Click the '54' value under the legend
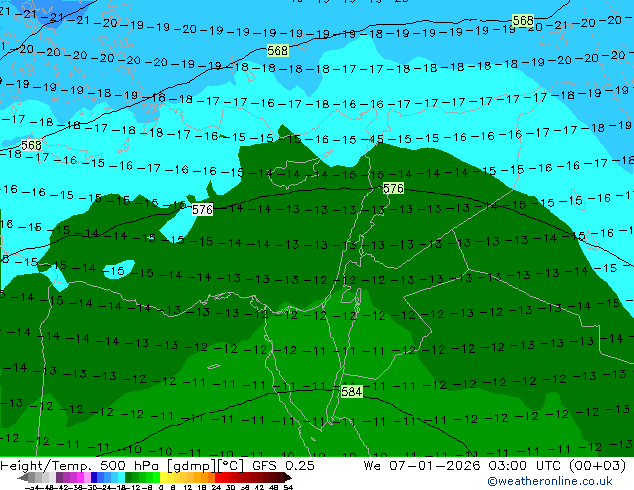Viewport: 634px width, 490px height. pos(288,488)
